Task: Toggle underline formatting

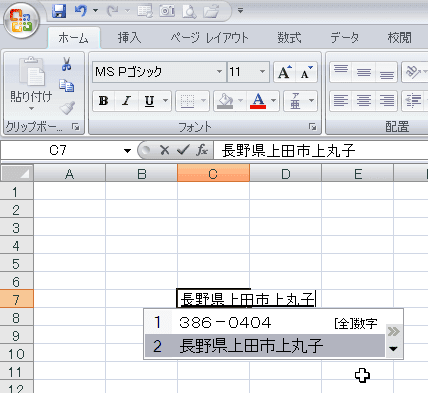Action: tap(150, 100)
